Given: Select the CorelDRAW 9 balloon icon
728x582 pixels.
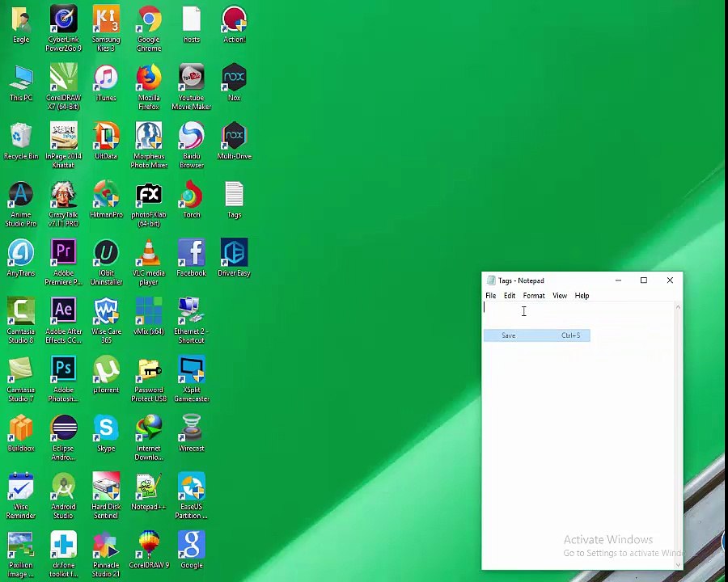Looking at the screenshot, I should [149, 546].
